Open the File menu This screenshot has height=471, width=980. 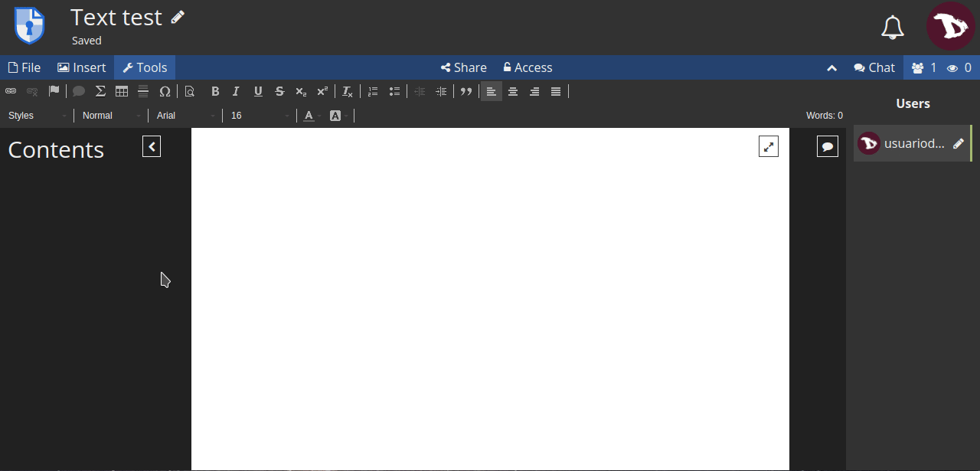24,67
